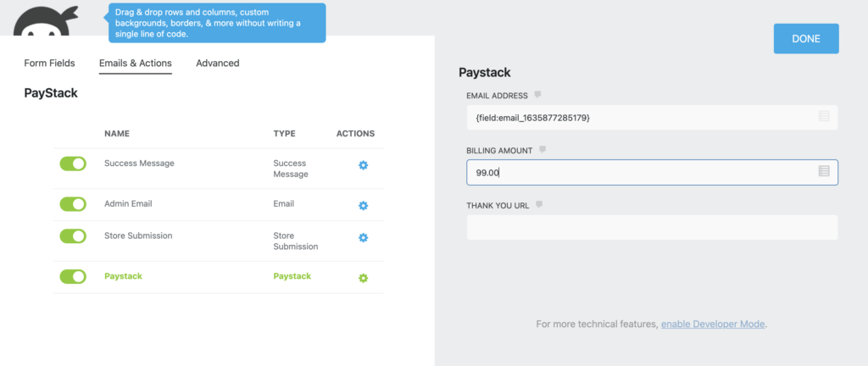Screen dimensions: 868x366
Task: Click help bubble next to Thank You URL label
Action: tap(537, 205)
